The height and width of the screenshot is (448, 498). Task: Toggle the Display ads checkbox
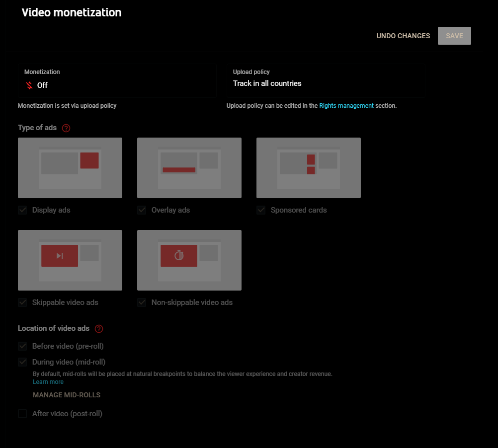point(22,210)
